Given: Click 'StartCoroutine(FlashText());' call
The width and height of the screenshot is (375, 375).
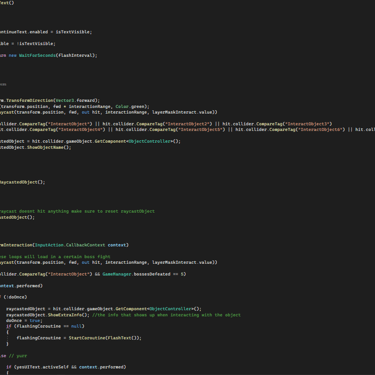Looking at the screenshot, I should pyautogui.click(x=105, y=338).
